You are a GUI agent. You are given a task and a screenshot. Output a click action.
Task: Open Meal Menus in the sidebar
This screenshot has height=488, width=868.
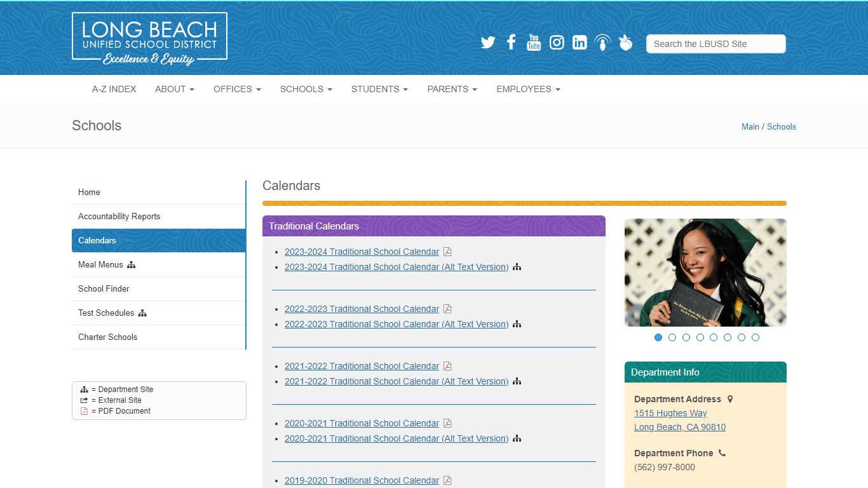tap(158, 265)
